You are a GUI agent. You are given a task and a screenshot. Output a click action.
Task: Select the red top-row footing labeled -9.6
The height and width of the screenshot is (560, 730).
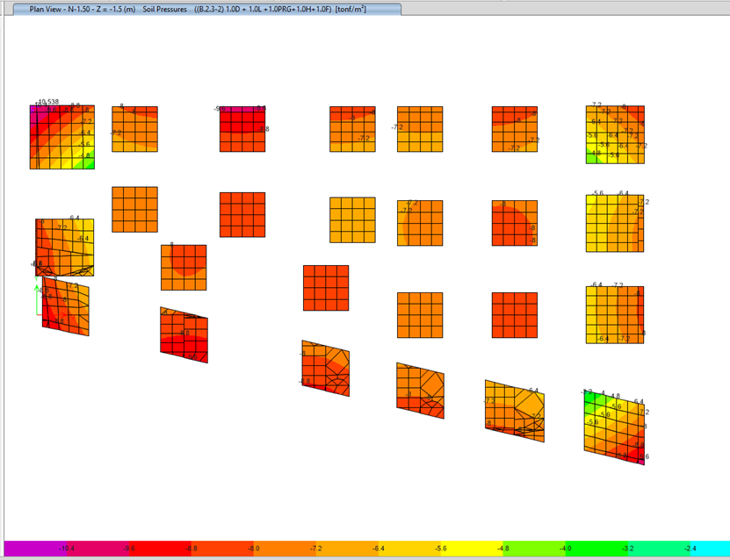pyautogui.click(x=242, y=129)
